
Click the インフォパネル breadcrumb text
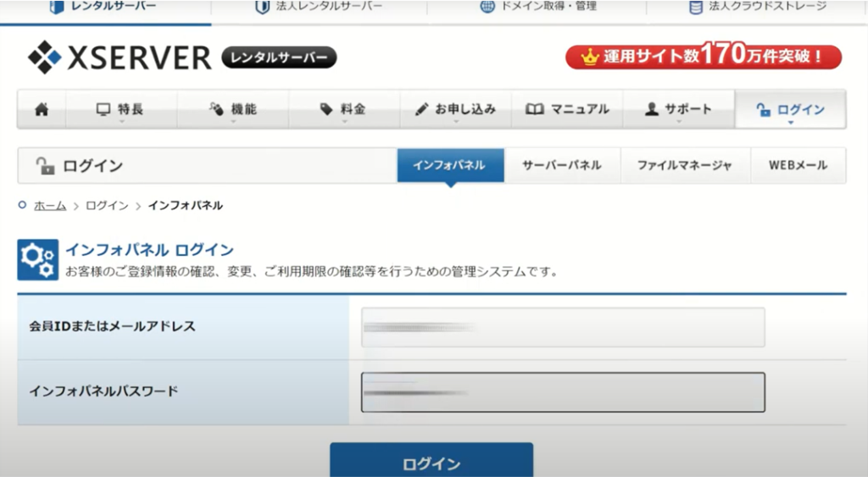point(186,206)
